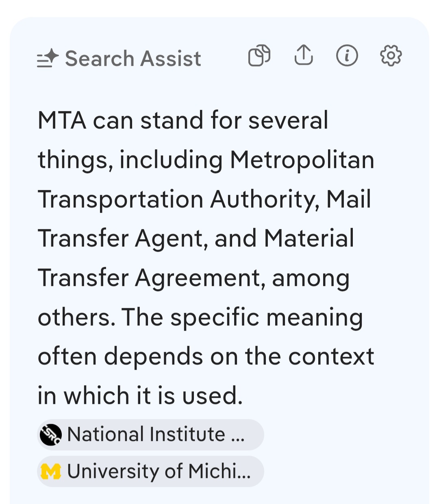This screenshot has width=439, height=504.
Task: Click the Search Assist sparkle icon
Action: coord(48,57)
